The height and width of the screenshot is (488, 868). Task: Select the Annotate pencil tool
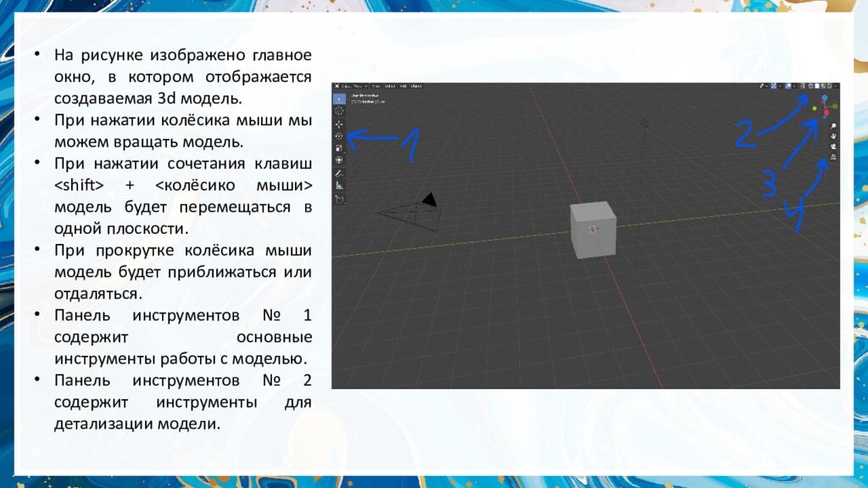pos(339,173)
